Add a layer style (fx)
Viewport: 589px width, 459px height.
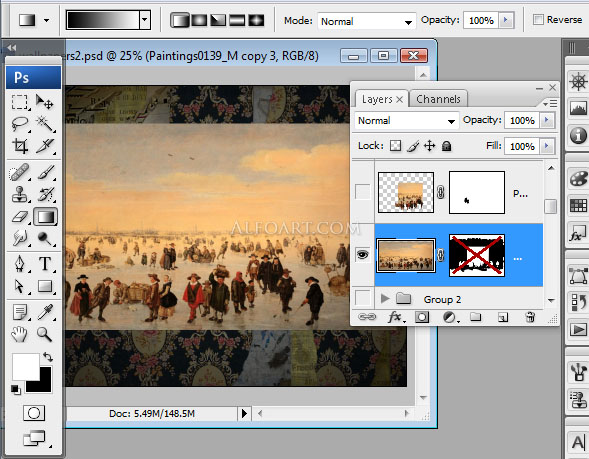click(396, 317)
